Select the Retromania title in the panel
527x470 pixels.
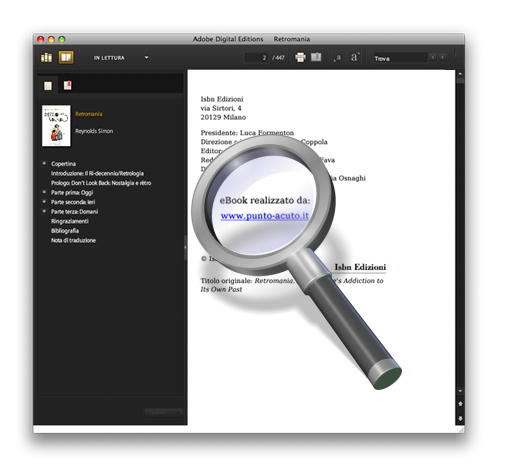pyautogui.click(x=89, y=114)
